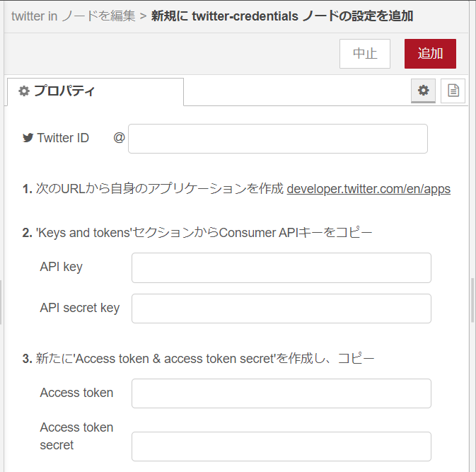476x472 pixels.
Task: Click the Access token input field
Action: (x=281, y=393)
